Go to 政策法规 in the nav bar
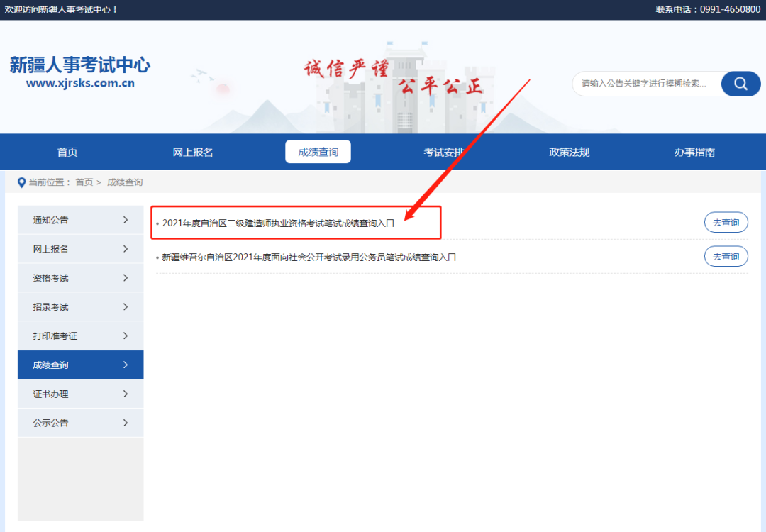 pos(569,152)
